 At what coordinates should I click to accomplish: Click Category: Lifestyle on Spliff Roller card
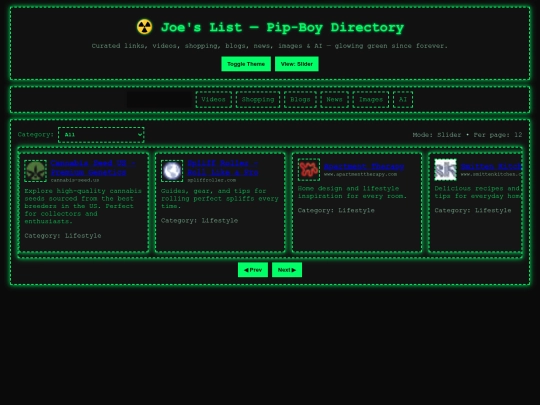(x=199, y=220)
